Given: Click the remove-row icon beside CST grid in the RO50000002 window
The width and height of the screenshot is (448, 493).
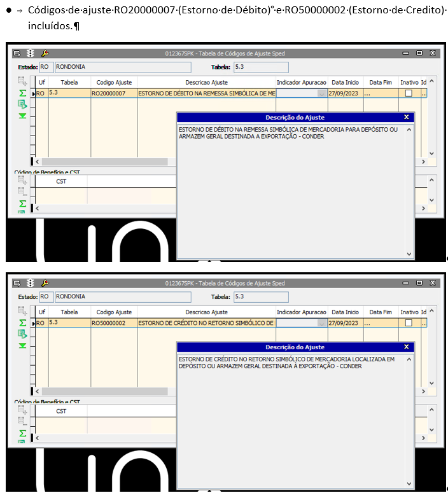Looking at the screenshot, I should (x=22, y=421).
